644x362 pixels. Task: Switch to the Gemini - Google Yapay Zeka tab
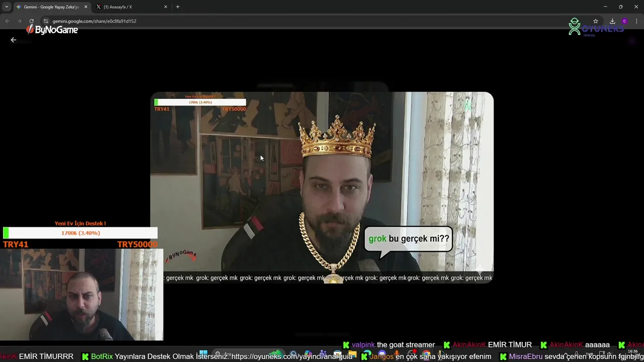point(51,7)
